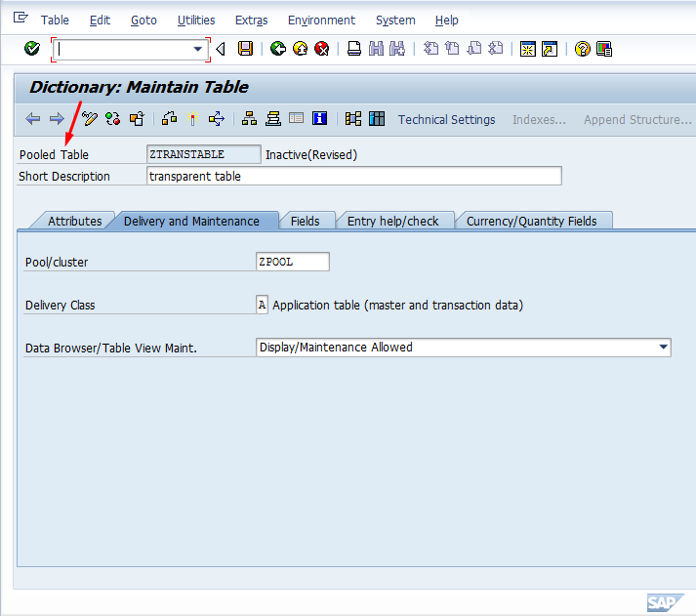696x616 pixels.
Task: Click 'Inactive(Revised)' status text
Action: point(311,154)
